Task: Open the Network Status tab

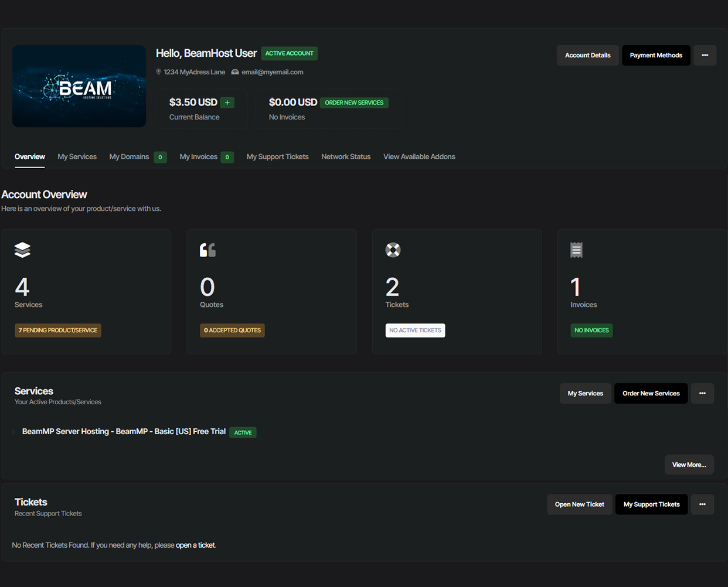Action: [x=346, y=156]
